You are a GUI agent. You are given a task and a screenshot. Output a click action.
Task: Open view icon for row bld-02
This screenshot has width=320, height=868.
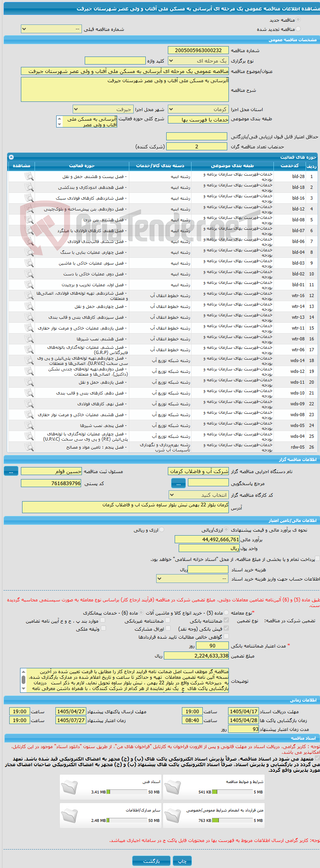(29, 274)
